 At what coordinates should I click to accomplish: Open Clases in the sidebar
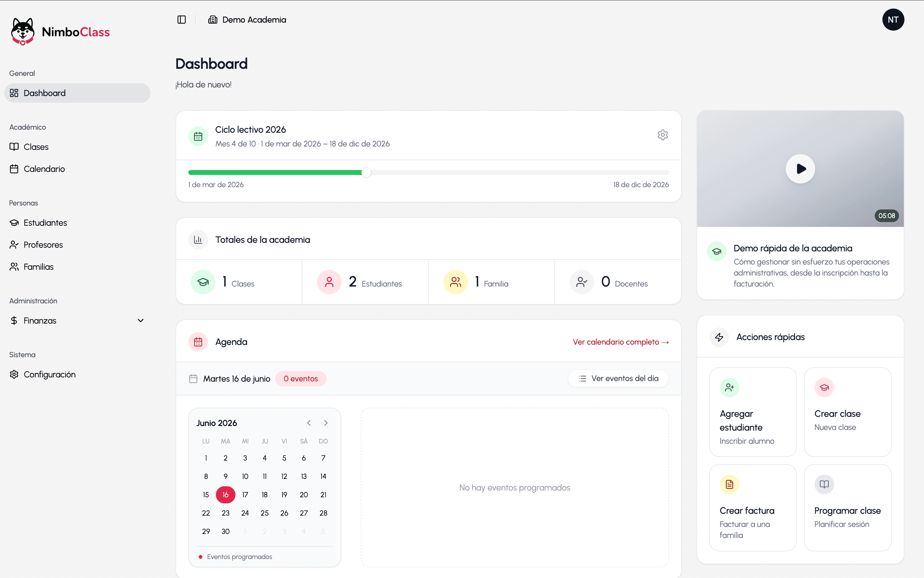point(77,147)
